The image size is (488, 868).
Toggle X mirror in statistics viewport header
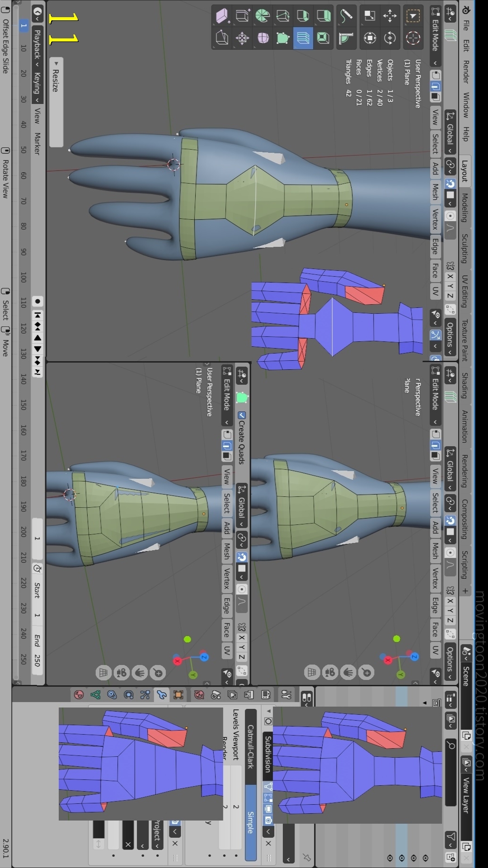click(450, 276)
